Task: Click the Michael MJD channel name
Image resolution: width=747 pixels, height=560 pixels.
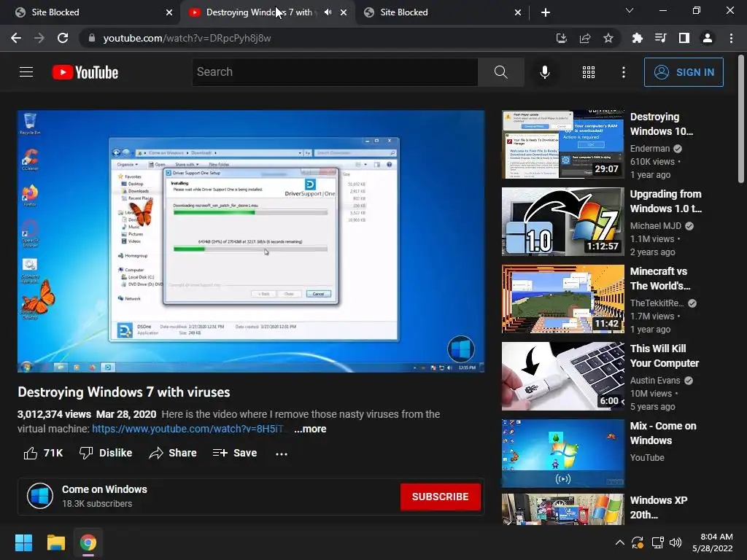Action: 656,226
